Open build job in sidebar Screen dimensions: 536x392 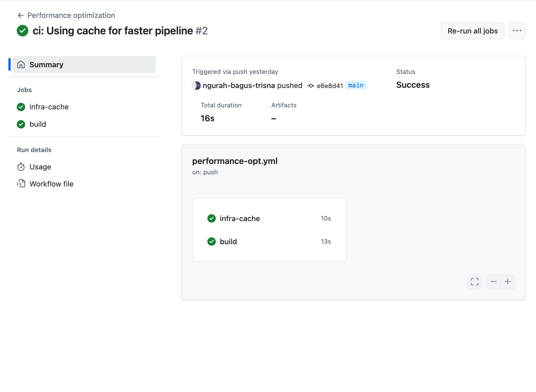point(38,124)
